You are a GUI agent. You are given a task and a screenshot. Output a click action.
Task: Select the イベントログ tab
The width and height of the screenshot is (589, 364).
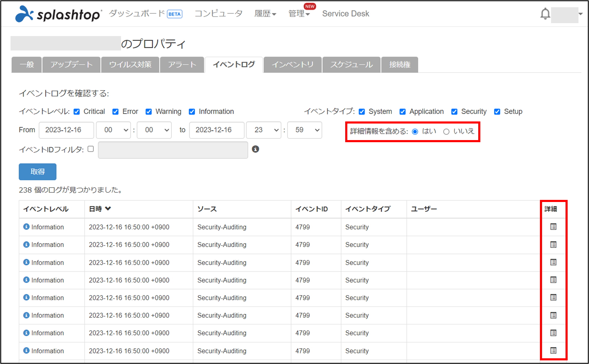[234, 65]
